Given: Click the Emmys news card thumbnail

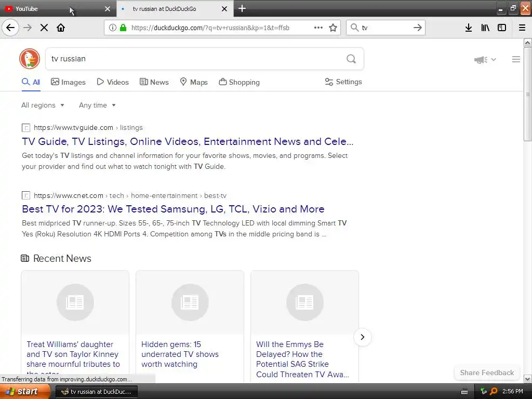Looking at the screenshot, I should pos(304,302).
